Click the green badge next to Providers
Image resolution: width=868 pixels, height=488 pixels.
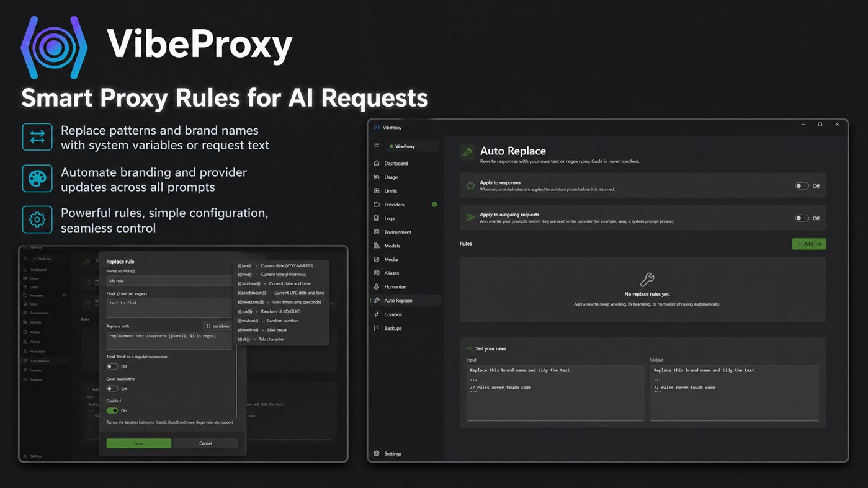click(x=434, y=204)
